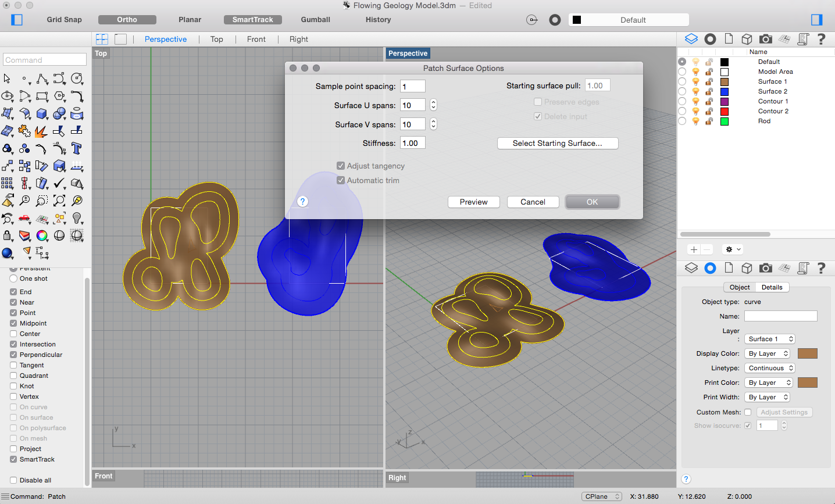
Task: Open the Print Width dropdown
Action: (x=767, y=397)
